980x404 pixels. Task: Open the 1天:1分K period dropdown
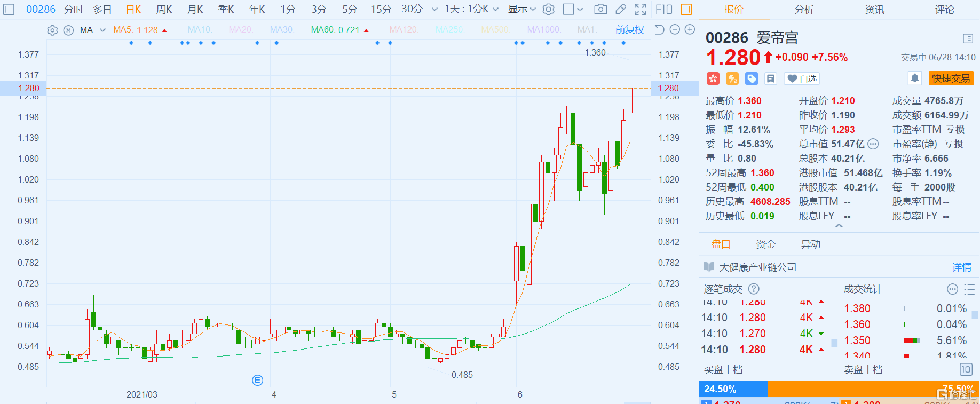(x=471, y=9)
